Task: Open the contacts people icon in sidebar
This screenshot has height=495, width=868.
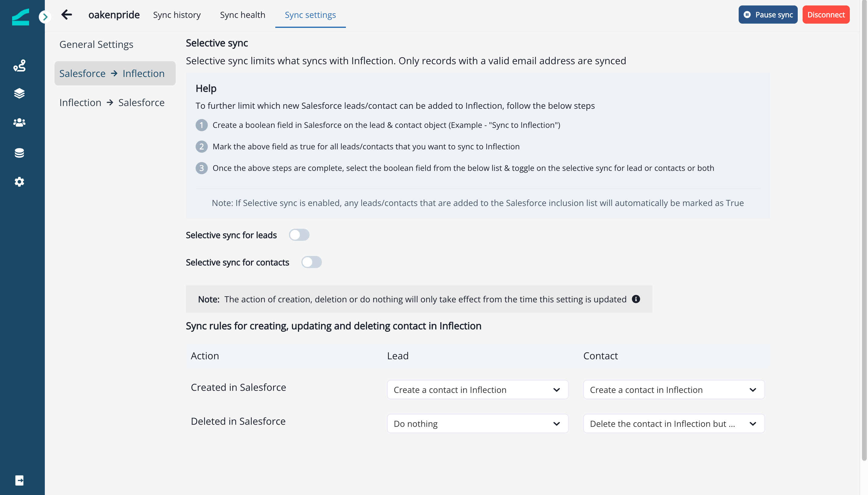Action: coord(19,122)
